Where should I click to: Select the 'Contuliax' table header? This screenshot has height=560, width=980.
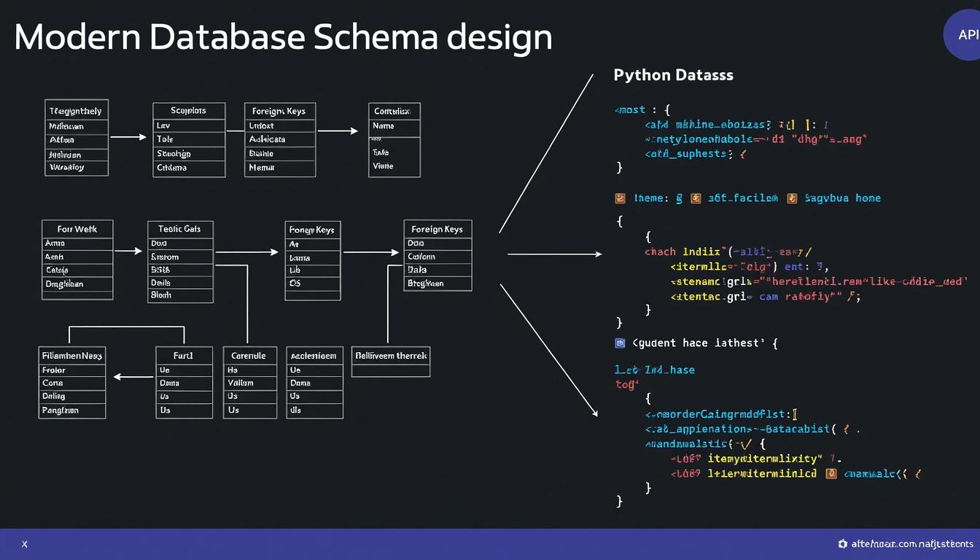(x=394, y=112)
